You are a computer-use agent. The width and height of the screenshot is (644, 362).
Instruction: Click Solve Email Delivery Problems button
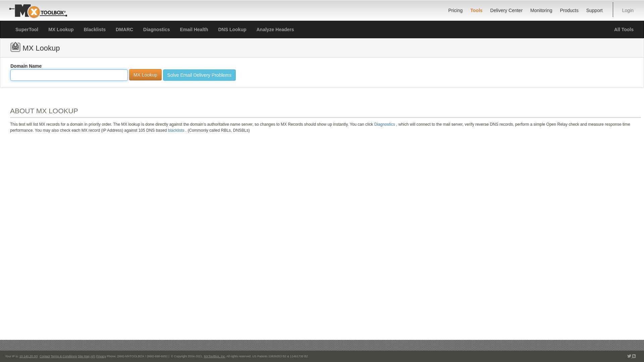click(x=199, y=75)
